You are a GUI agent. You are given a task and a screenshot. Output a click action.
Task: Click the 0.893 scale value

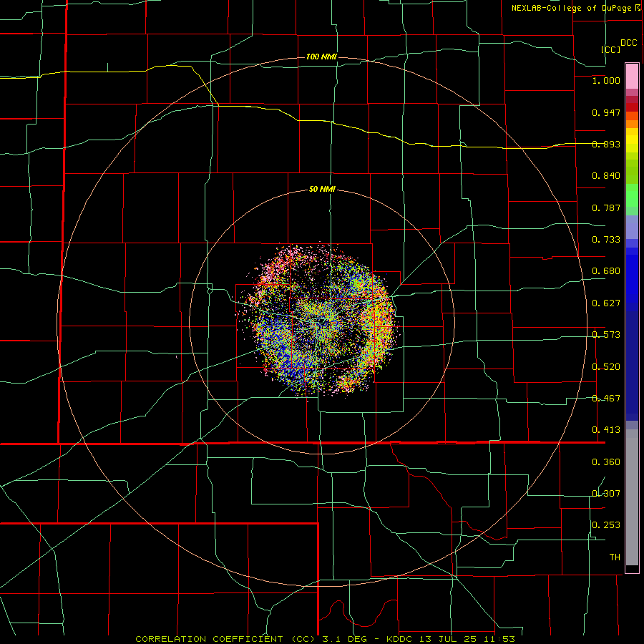(606, 144)
